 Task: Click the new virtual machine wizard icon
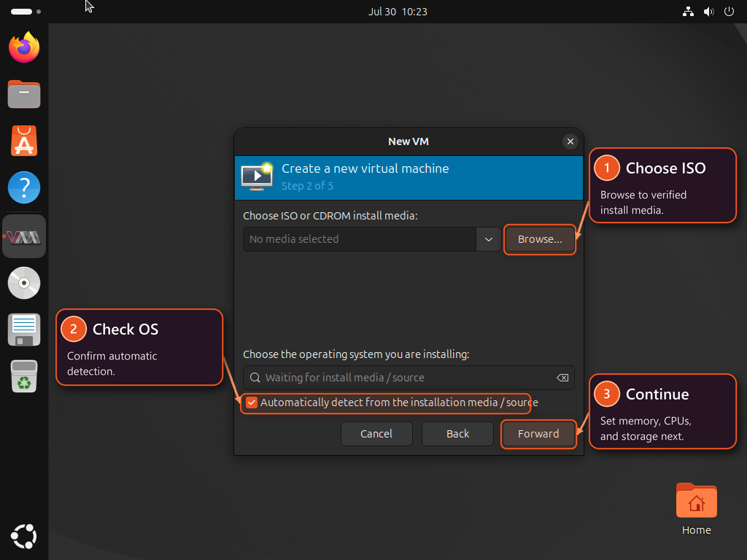257,176
